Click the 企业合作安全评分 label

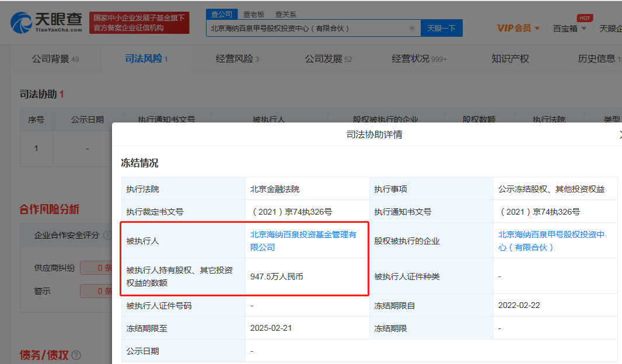67,235
